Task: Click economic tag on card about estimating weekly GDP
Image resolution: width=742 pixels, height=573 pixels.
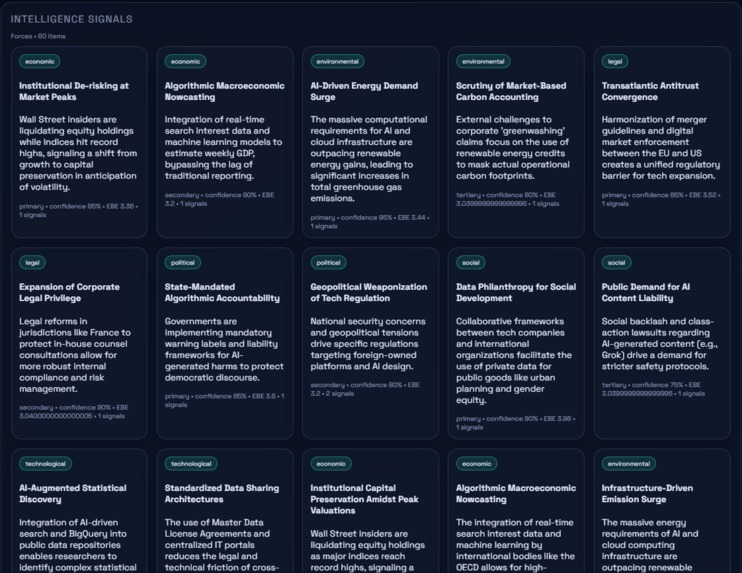Action: 185,62
